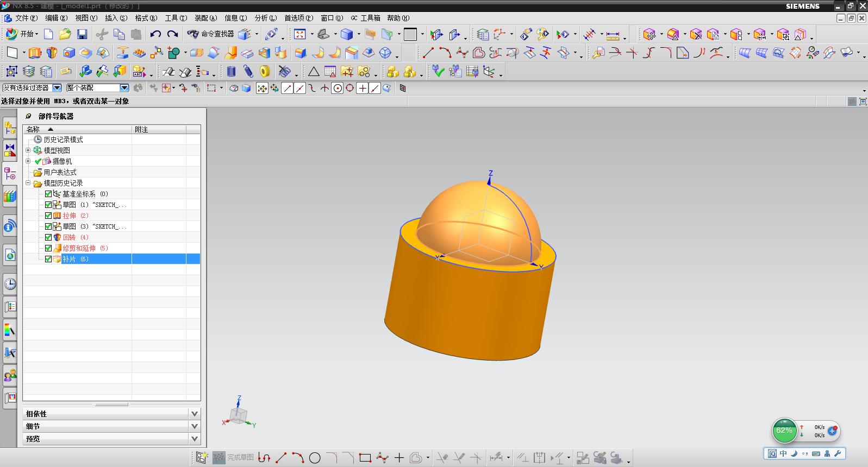Uncheck the 拉伸 (2) feature checkbox
Image resolution: width=868 pixels, height=467 pixels.
48,216
